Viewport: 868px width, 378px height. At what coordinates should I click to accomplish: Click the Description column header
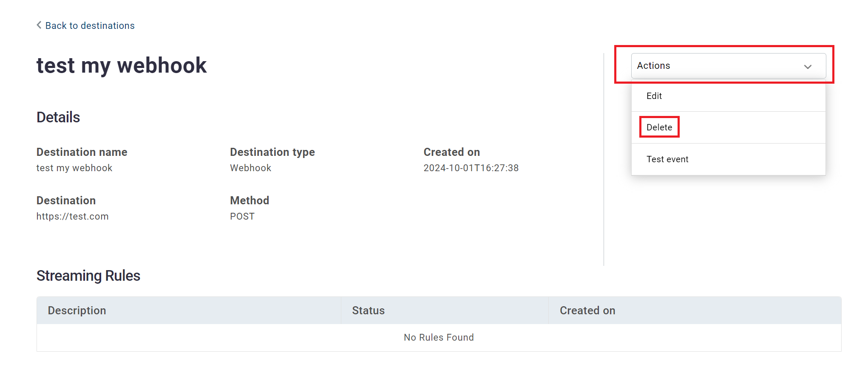click(77, 310)
